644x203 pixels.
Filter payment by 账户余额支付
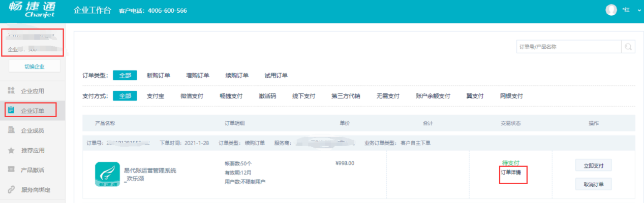pos(433,96)
